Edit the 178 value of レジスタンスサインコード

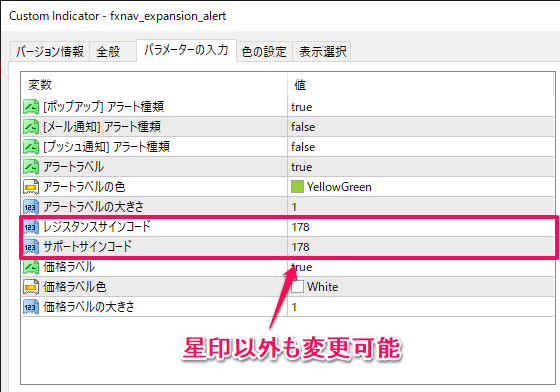(x=300, y=227)
